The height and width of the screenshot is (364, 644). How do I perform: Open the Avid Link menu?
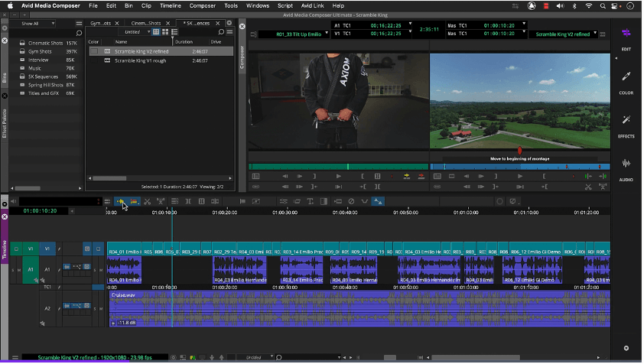313,6
